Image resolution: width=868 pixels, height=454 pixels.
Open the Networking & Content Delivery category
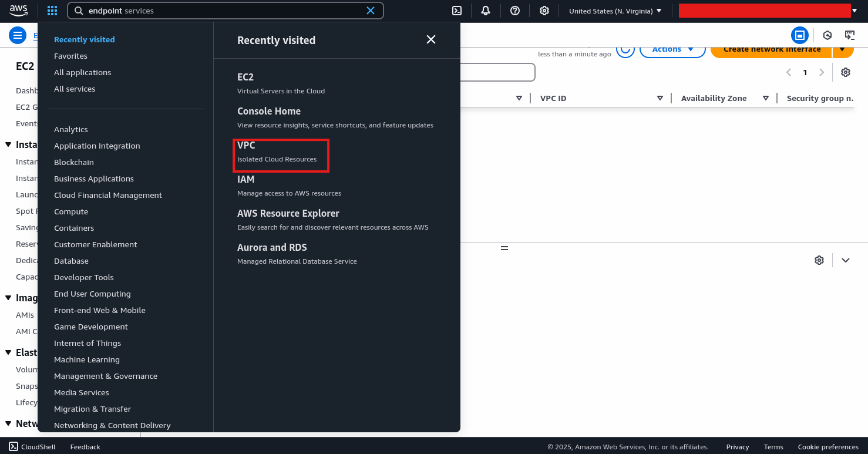click(112, 425)
